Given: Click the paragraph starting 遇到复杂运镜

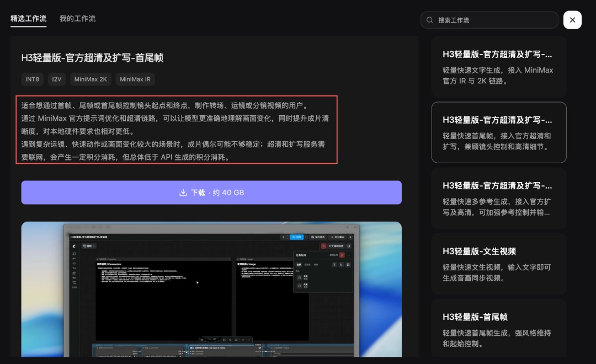Looking at the screenshot, I should 173,151.
